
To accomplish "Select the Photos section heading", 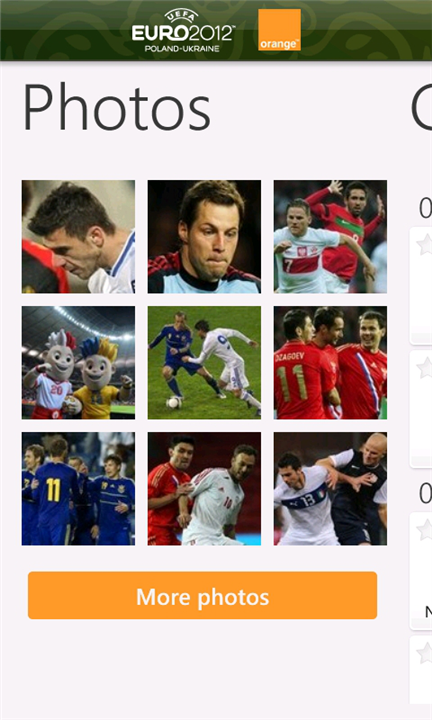I will (117, 107).
